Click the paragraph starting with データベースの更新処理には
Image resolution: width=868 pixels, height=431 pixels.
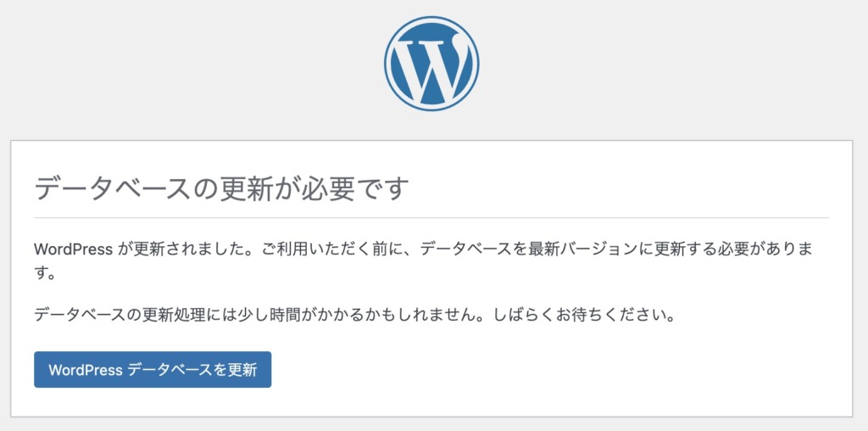point(354,316)
